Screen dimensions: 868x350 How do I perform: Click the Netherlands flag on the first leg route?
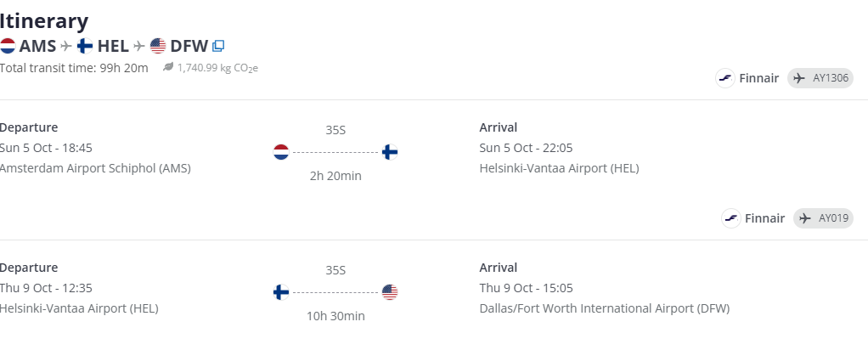[x=281, y=152]
